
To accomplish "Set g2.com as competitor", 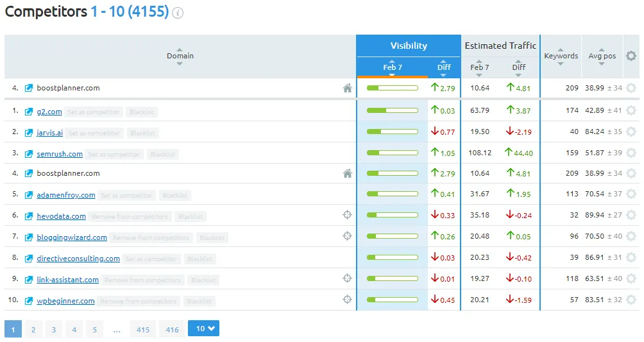I will coord(93,112).
